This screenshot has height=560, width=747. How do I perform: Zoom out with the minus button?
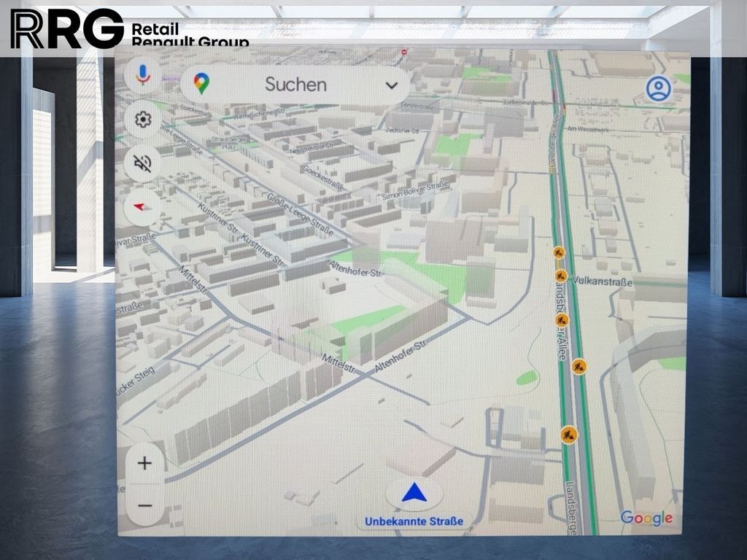[145, 505]
